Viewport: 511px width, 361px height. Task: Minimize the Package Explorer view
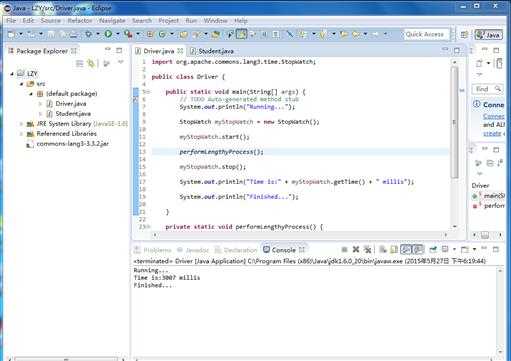[108, 50]
